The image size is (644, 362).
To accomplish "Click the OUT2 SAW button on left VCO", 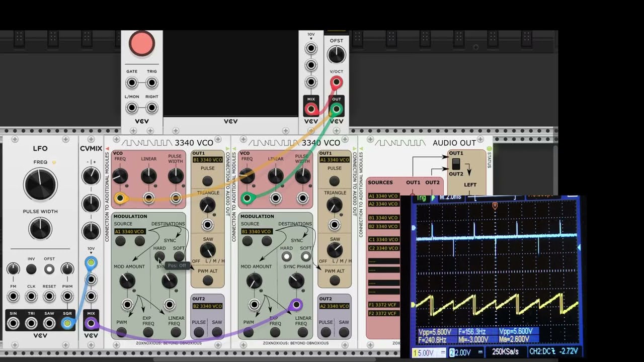I will click(217, 332).
